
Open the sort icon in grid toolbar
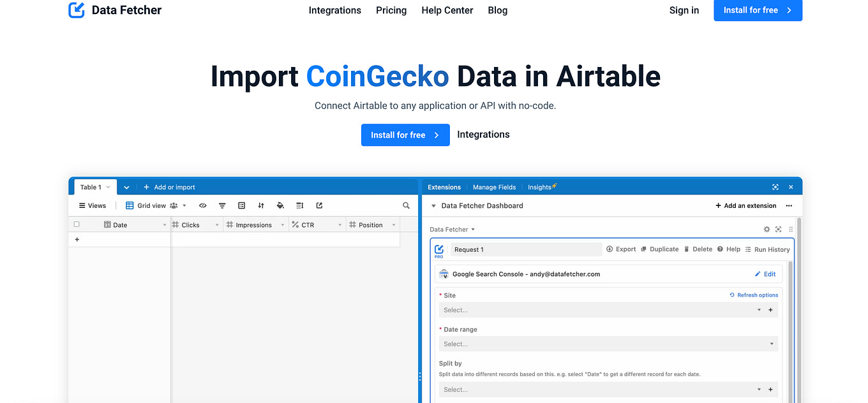[261, 206]
